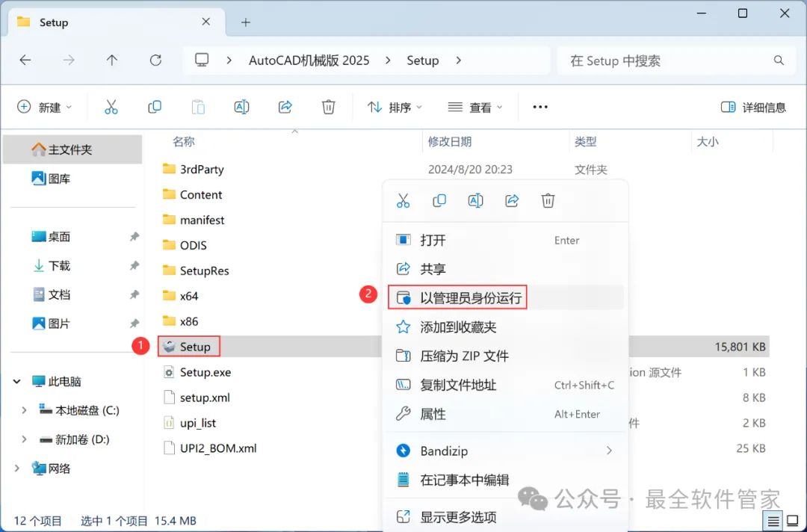807x532 pixels.
Task: Sort by the 大小 column header
Action: pyautogui.click(x=707, y=141)
